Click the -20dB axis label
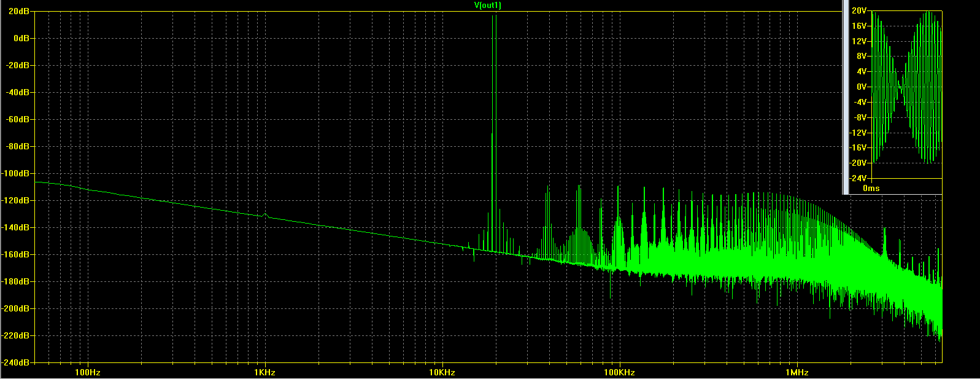980x379 pixels. [18, 65]
